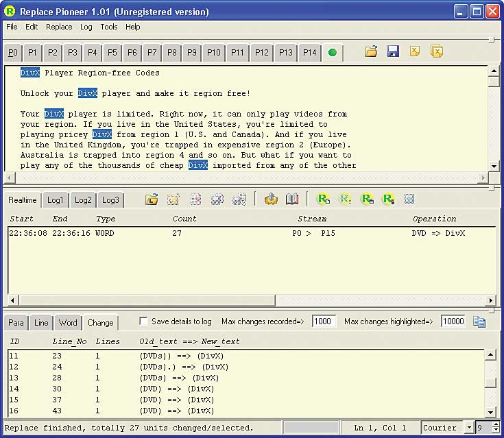Click the dotted log note icon
Screen dimensions: 504x438
tap(173, 199)
